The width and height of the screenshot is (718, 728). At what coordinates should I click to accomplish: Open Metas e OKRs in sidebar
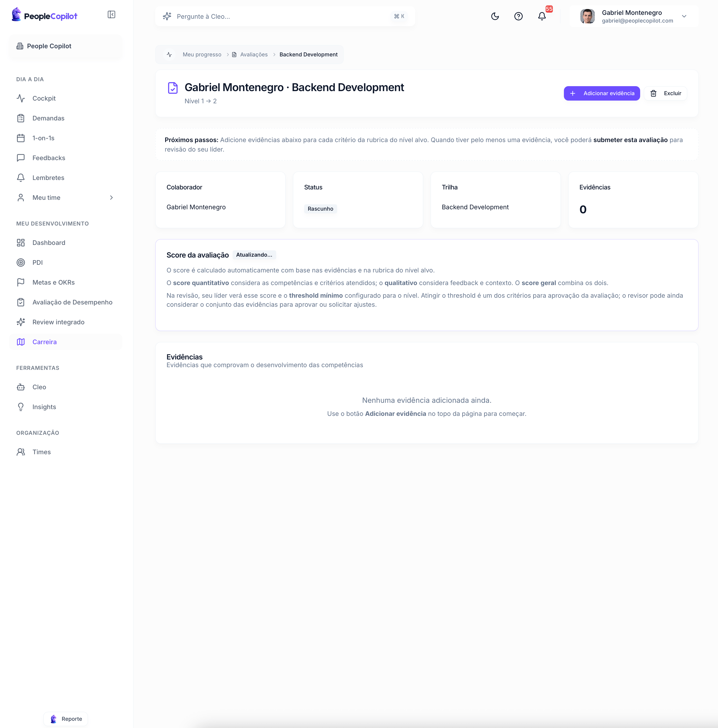click(65, 283)
